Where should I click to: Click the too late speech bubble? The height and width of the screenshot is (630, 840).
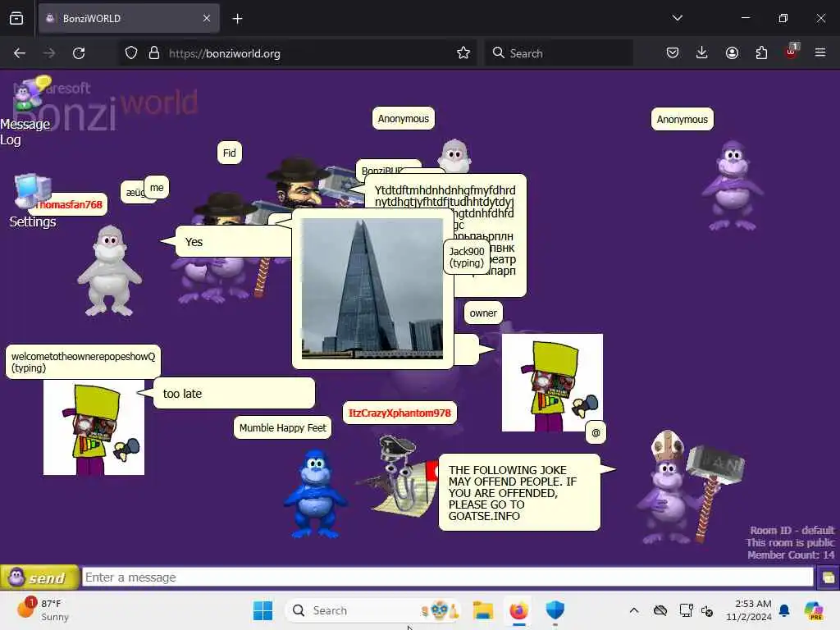234,394
